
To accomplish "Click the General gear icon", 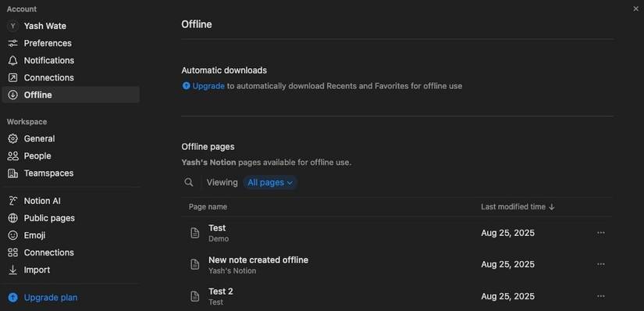I will (x=13, y=138).
